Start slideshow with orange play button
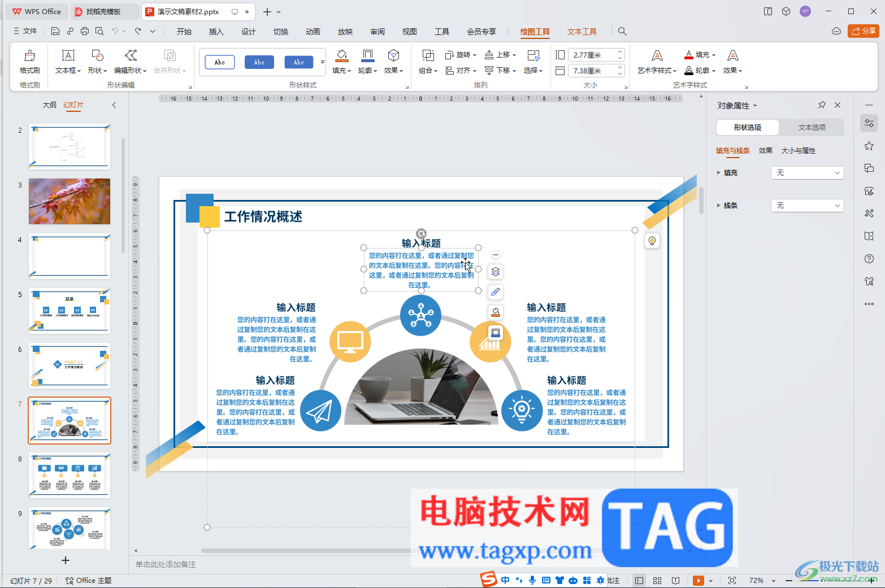The image size is (885, 588). pyautogui.click(x=699, y=581)
